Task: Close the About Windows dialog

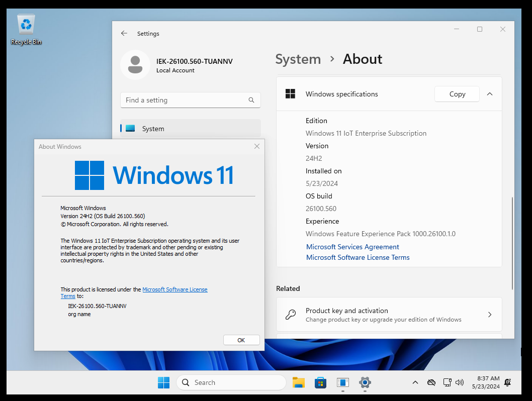Action: 257,146
